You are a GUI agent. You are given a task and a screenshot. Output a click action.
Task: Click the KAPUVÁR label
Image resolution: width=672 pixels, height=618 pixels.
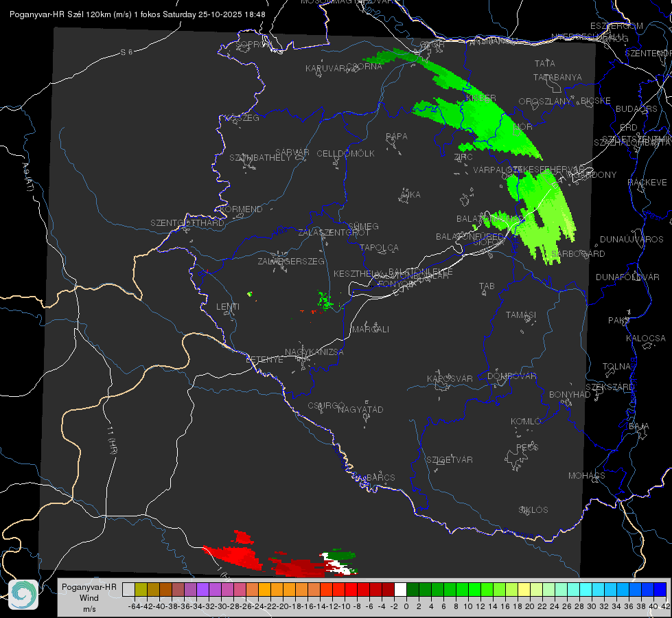(x=326, y=69)
